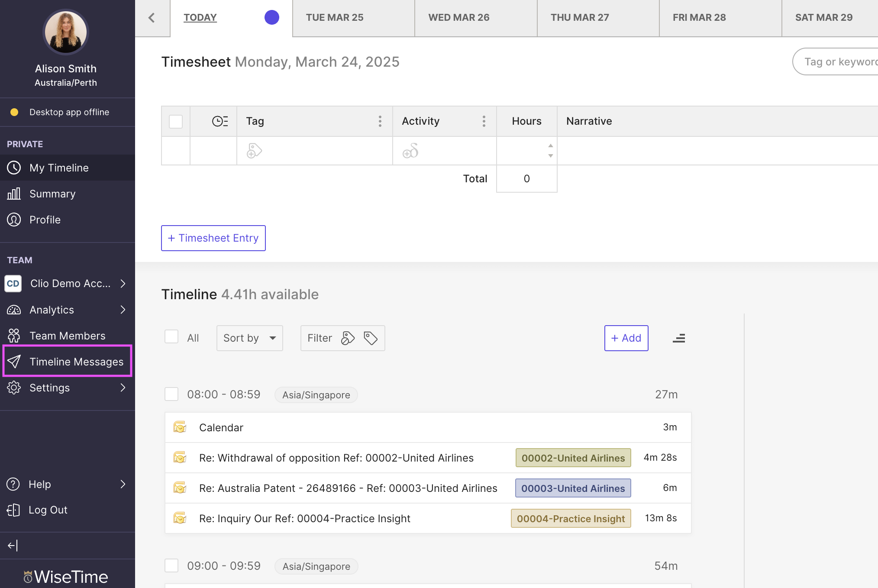Click the add tag icon in the timesheet row

[254, 151]
